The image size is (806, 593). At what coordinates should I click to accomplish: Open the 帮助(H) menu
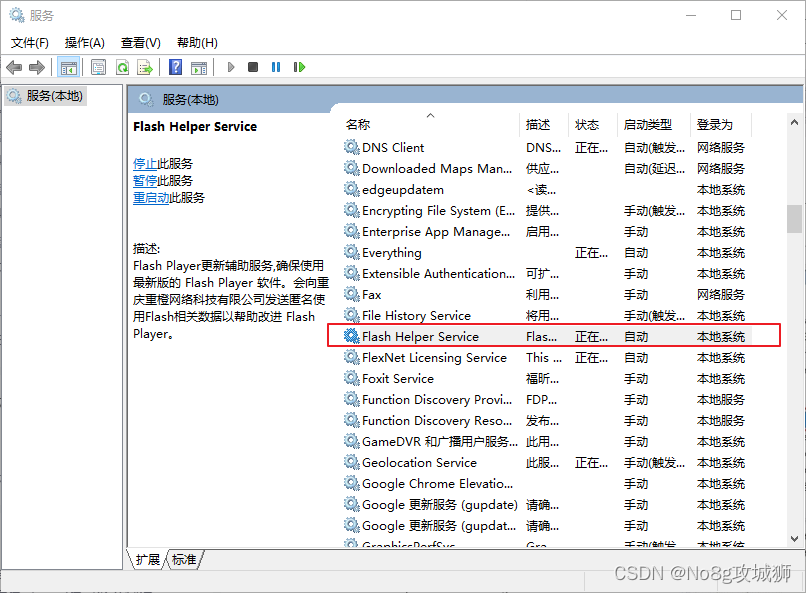coord(197,43)
